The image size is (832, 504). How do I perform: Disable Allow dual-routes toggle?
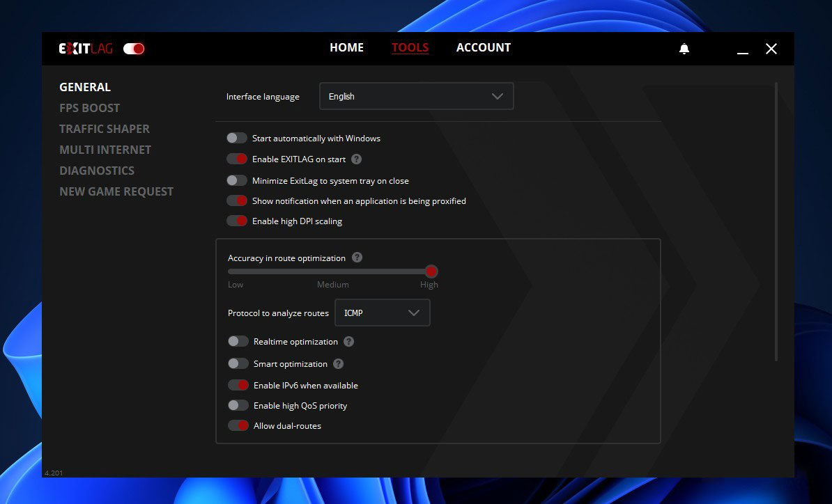238,425
